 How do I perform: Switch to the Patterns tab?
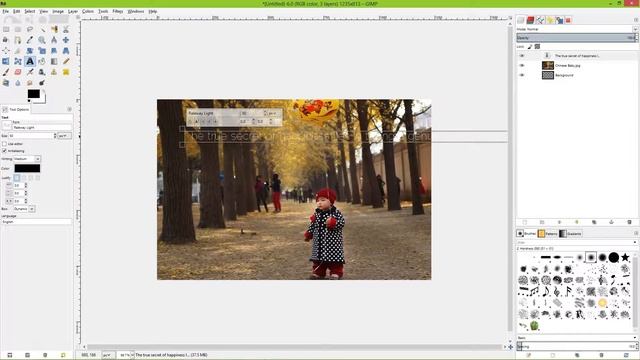(547, 233)
